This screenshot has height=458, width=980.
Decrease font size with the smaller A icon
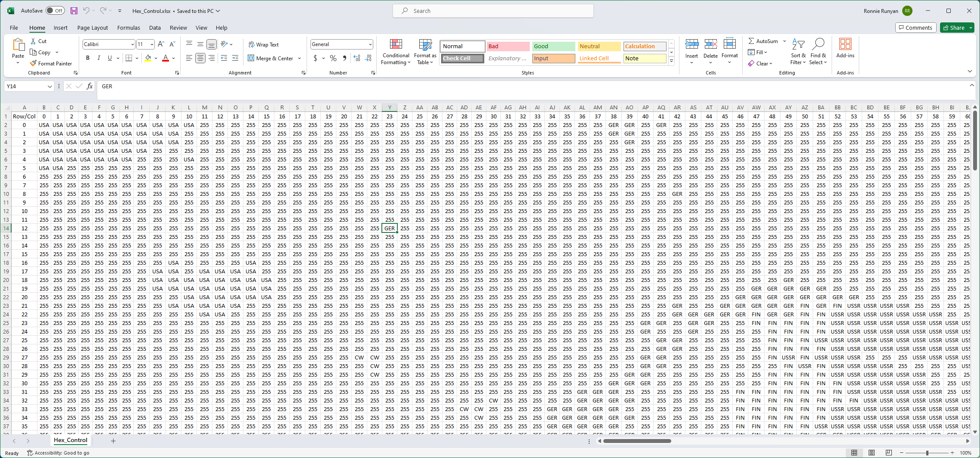click(x=172, y=44)
